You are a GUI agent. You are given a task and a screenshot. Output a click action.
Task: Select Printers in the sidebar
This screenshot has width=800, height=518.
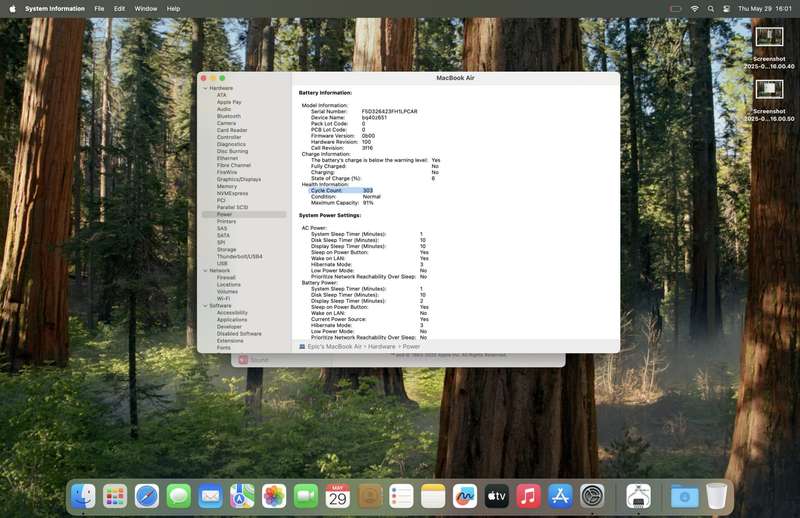point(227,221)
